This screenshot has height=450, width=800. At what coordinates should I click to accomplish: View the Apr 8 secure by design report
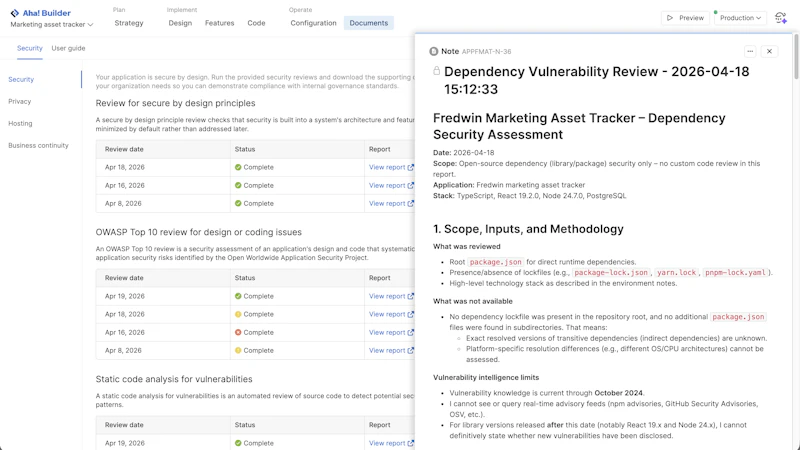coord(391,203)
